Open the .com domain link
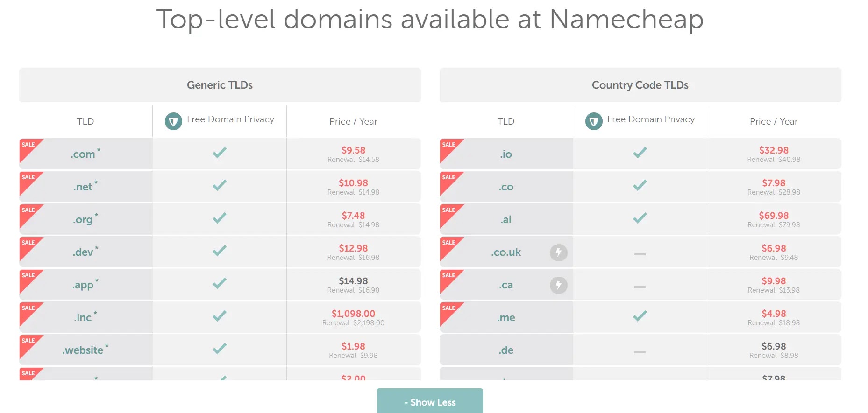 coord(83,154)
